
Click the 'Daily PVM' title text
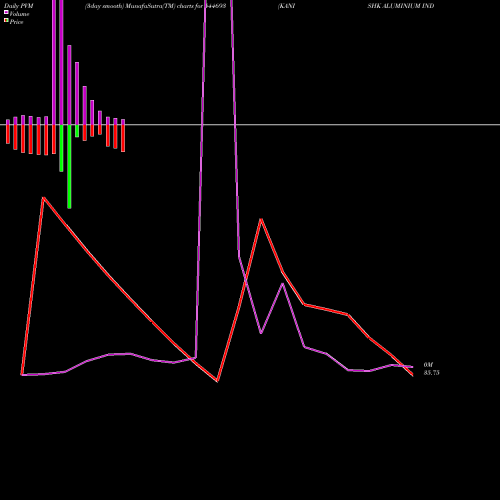tap(19, 6)
